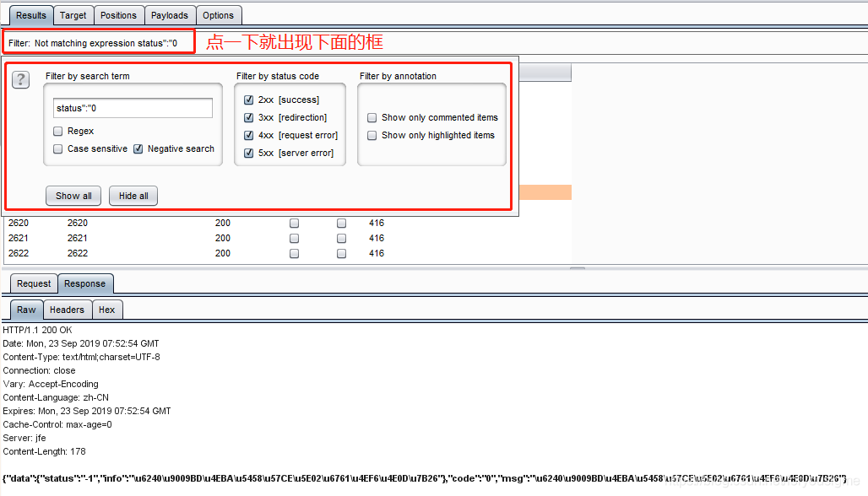Switch to the Results tab
The height and width of the screenshot is (496, 868).
pos(31,15)
